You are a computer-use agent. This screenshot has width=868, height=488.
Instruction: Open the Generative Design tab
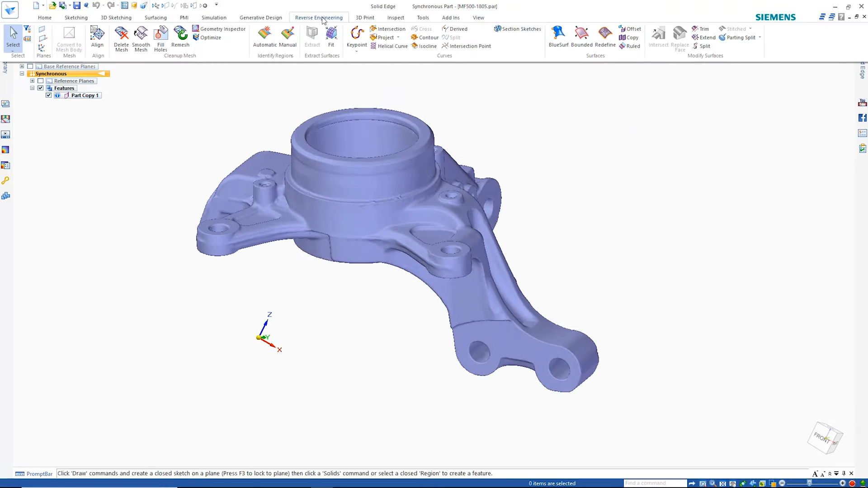pyautogui.click(x=260, y=18)
